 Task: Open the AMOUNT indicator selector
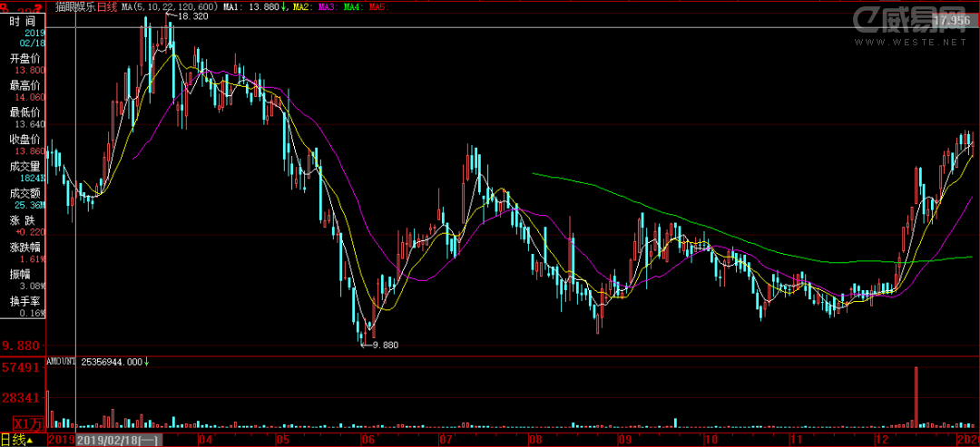[x=60, y=362]
